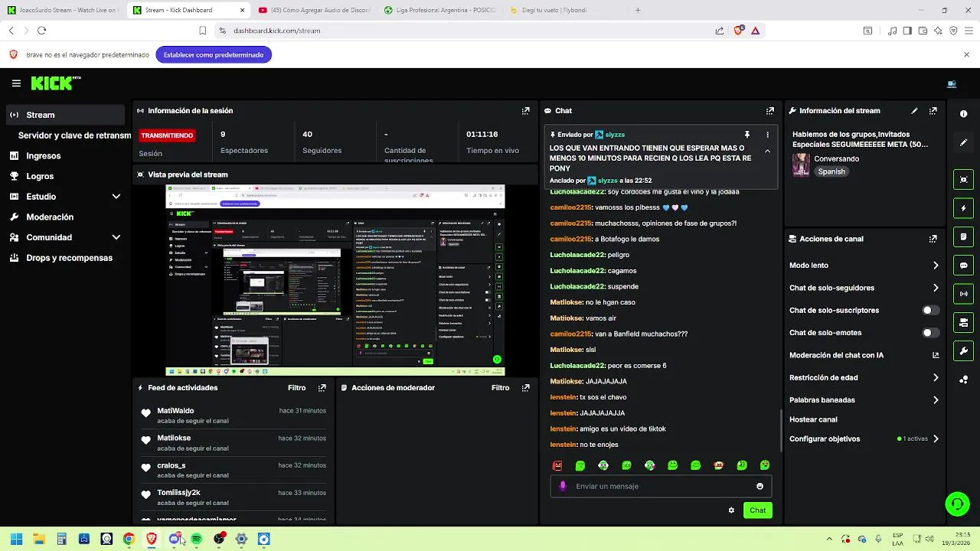Image resolution: width=980 pixels, height=551 pixels.
Task: Click the Kick logo
Action: coord(55,83)
